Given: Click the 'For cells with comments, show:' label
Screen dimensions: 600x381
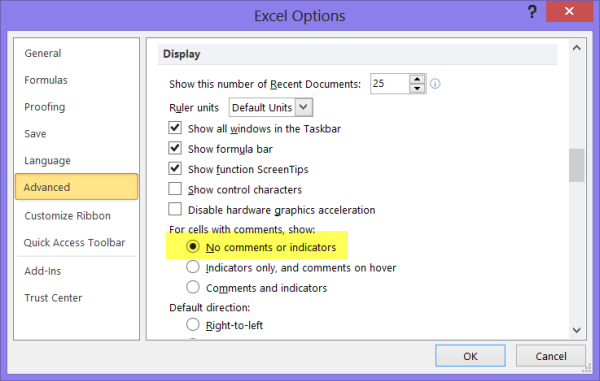Looking at the screenshot, I should [242, 230].
